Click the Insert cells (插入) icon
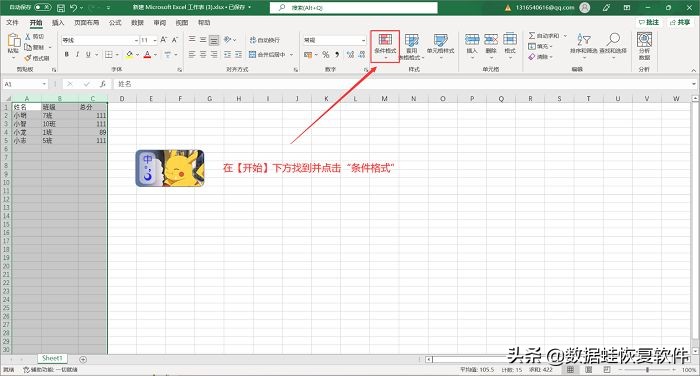 472,40
